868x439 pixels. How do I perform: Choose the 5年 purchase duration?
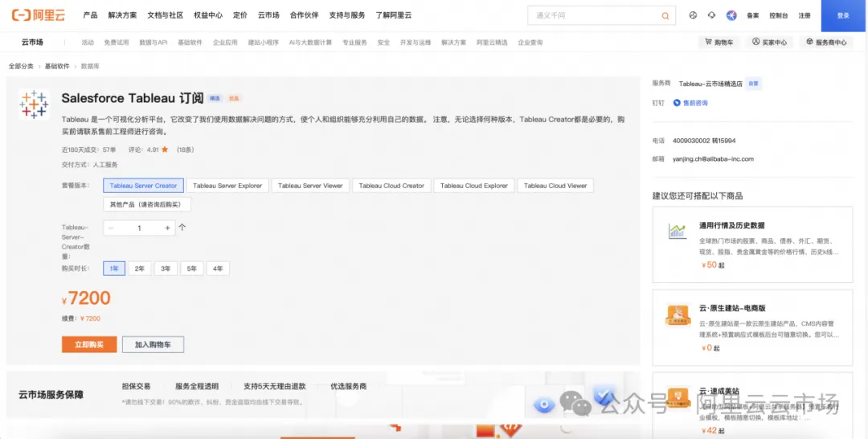coord(191,269)
